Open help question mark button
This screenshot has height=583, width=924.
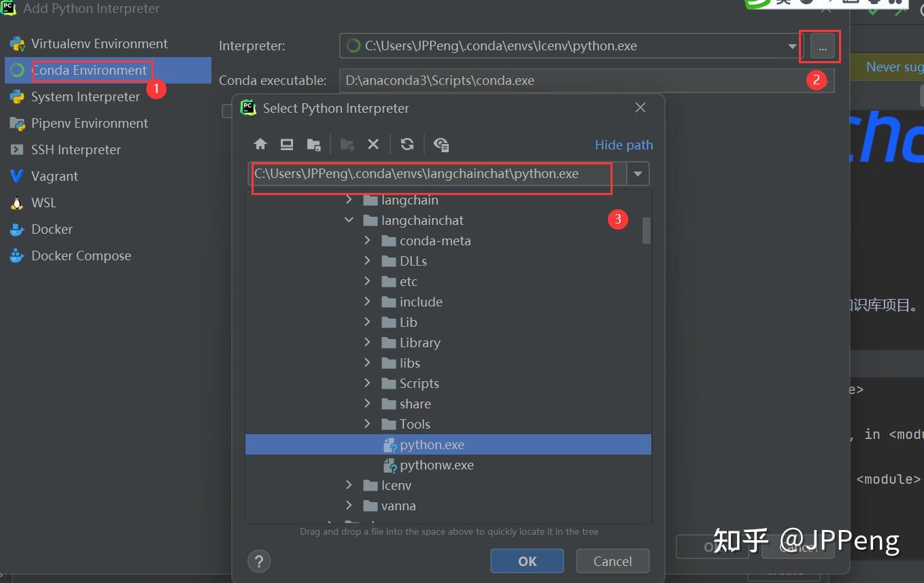pyautogui.click(x=259, y=561)
